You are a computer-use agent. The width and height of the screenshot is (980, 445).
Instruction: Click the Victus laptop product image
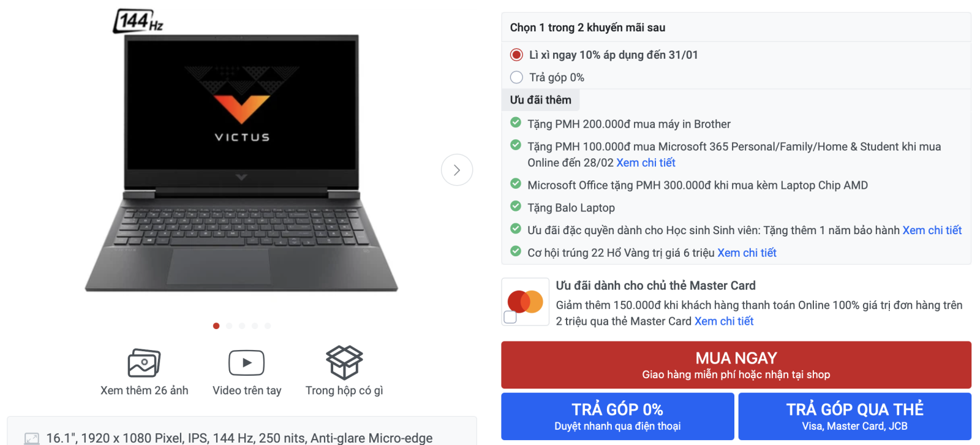241,162
